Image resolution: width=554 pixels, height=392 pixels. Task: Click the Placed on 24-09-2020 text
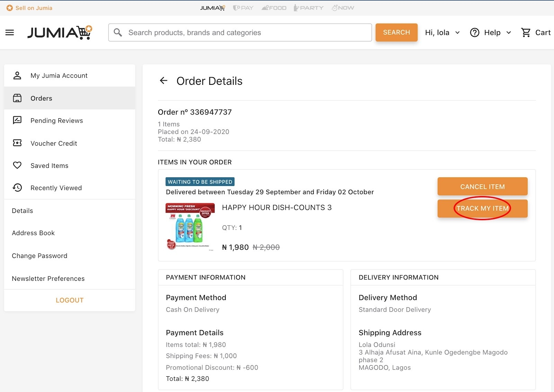(x=194, y=132)
